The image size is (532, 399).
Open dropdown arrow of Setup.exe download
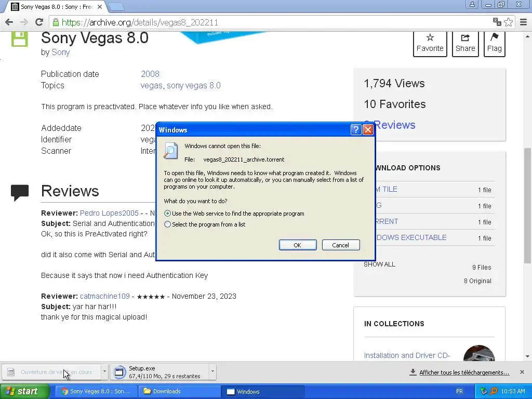(212, 371)
